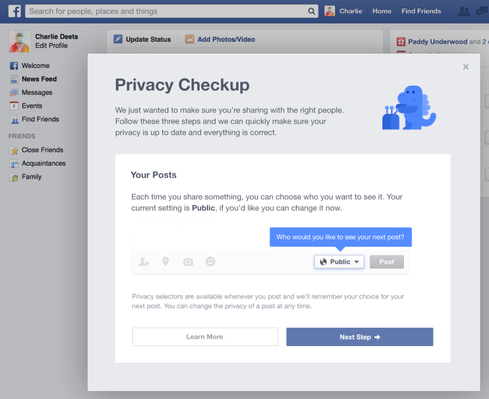Click the search for people input field
The image size is (489, 399).
point(167,11)
